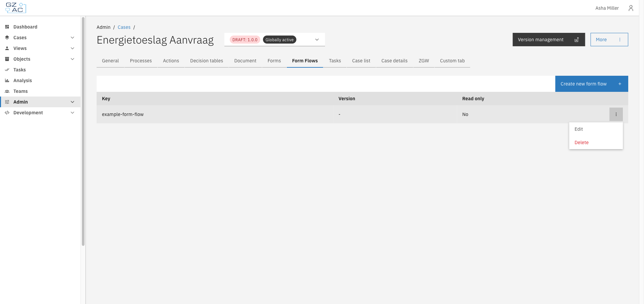Click the Views person icon
644x304 pixels.
click(7, 48)
